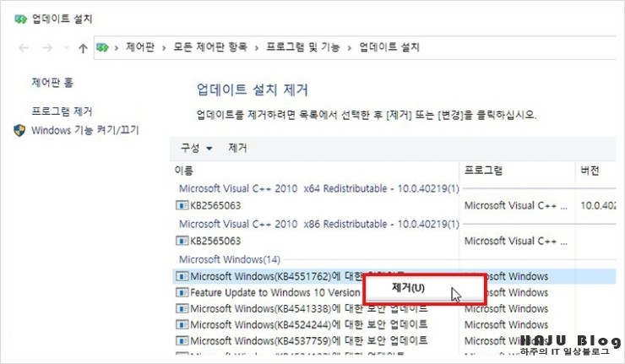Click Microsoft Visual C++ program cell of x86 KB2565063

516,241
